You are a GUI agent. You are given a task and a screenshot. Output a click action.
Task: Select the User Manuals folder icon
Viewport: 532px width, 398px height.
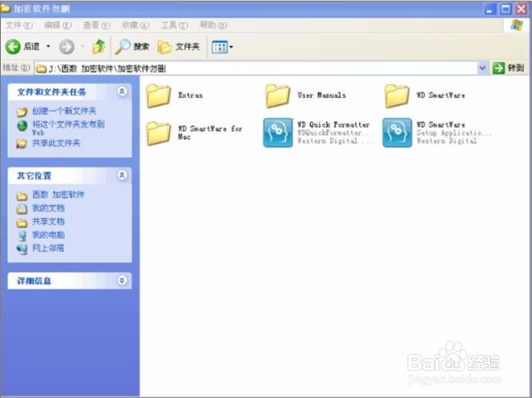pos(278,96)
